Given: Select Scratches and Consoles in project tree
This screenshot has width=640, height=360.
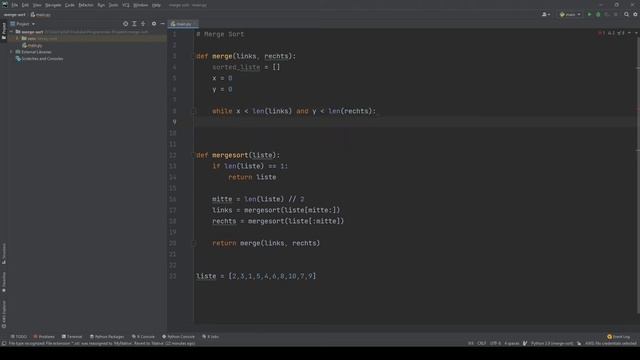Looking at the screenshot, I should (39, 59).
